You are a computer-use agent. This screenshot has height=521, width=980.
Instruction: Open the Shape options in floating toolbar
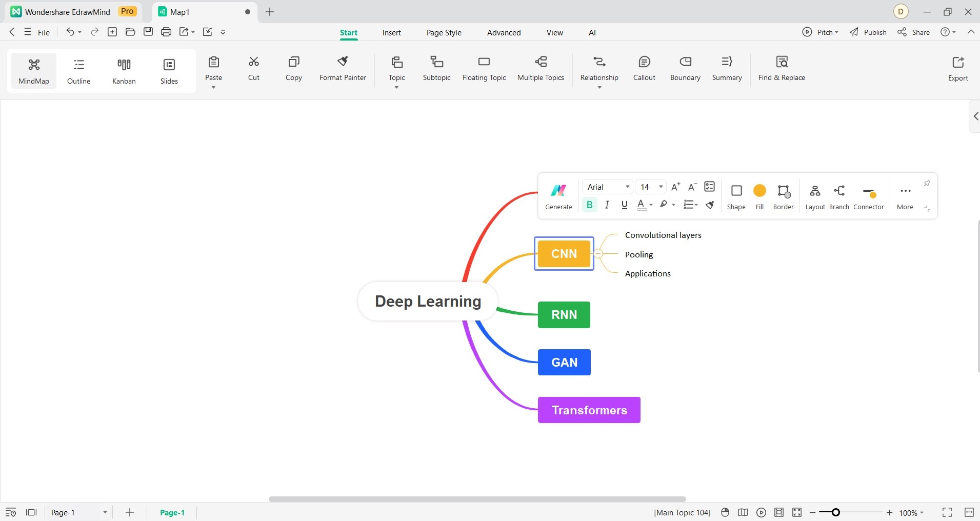pos(736,197)
